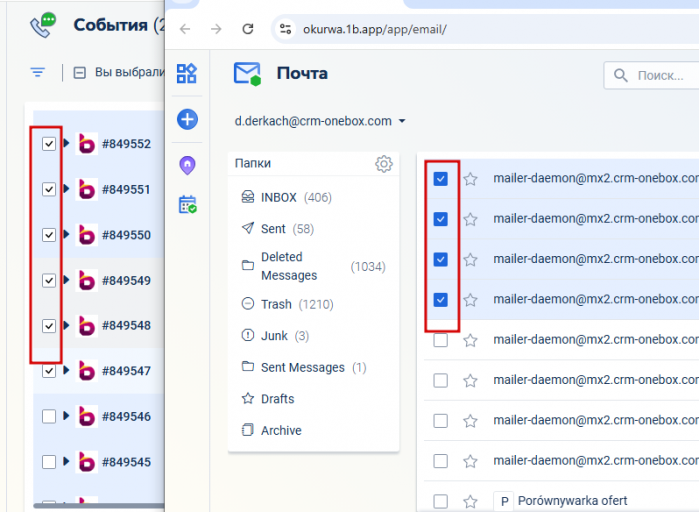Star the first mailer-daemon email
Screen dimensions: 699x512
point(470,179)
